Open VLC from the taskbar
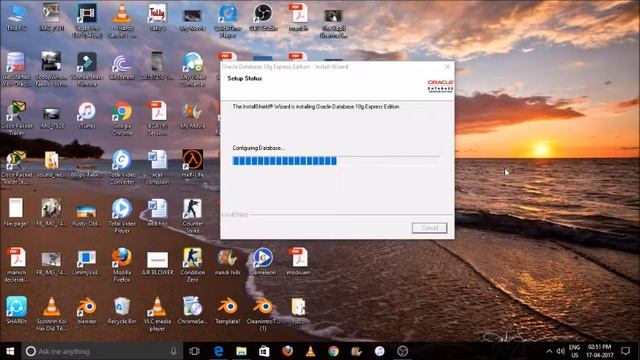Image resolution: width=640 pixels, height=360 pixels. tap(310, 351)
